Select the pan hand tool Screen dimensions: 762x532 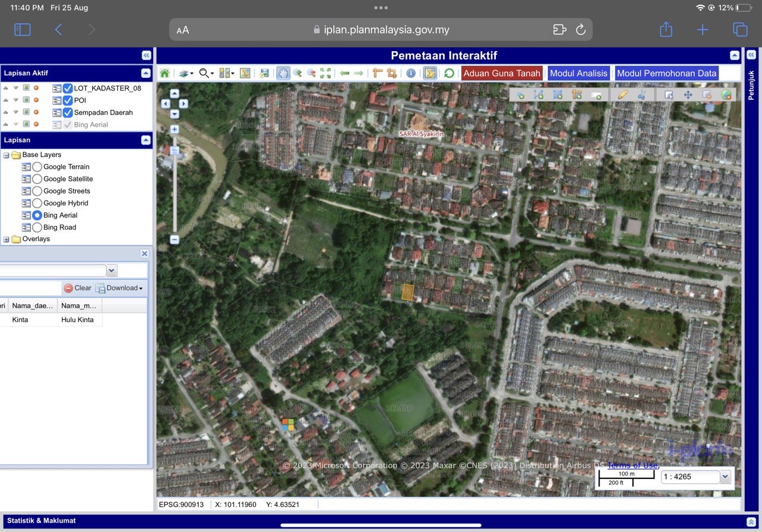(x=283, y=73)
